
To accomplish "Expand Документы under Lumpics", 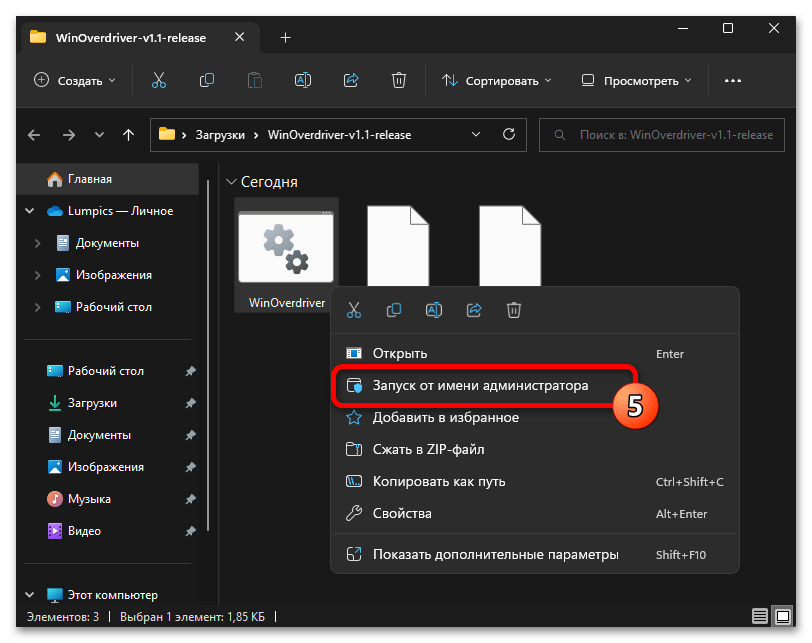I will point(37,243).
